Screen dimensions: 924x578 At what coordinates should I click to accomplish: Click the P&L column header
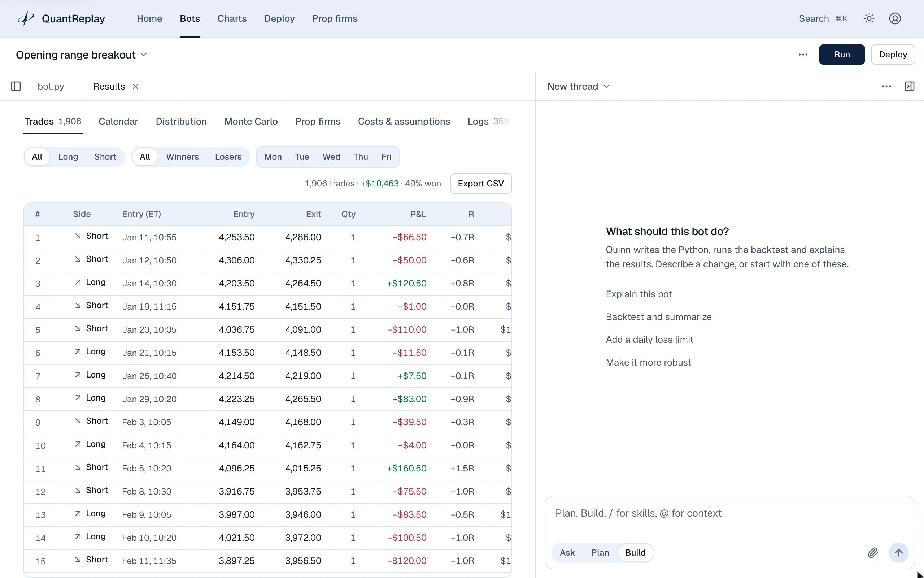click(x=418, y=215)
